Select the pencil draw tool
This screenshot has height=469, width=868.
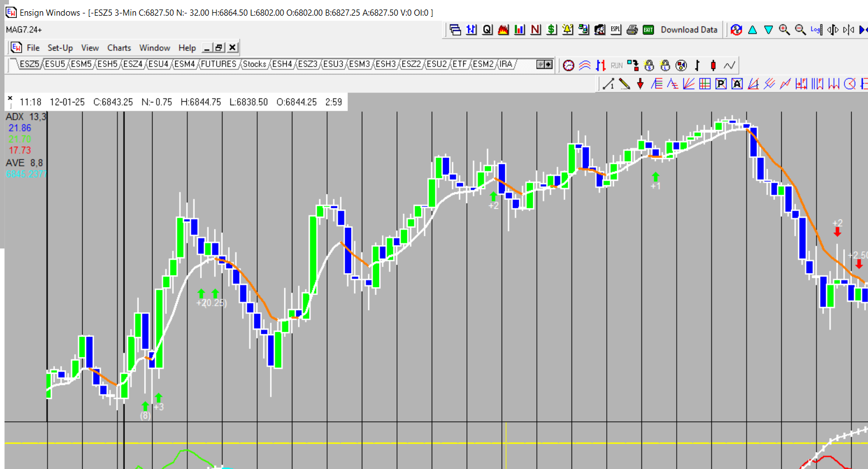click(x=625, y=84)
